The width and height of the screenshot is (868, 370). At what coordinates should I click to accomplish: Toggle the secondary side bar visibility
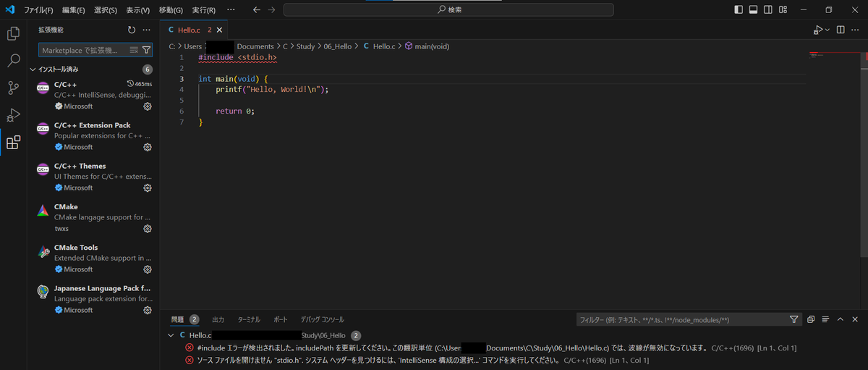[x=768, y=10]
